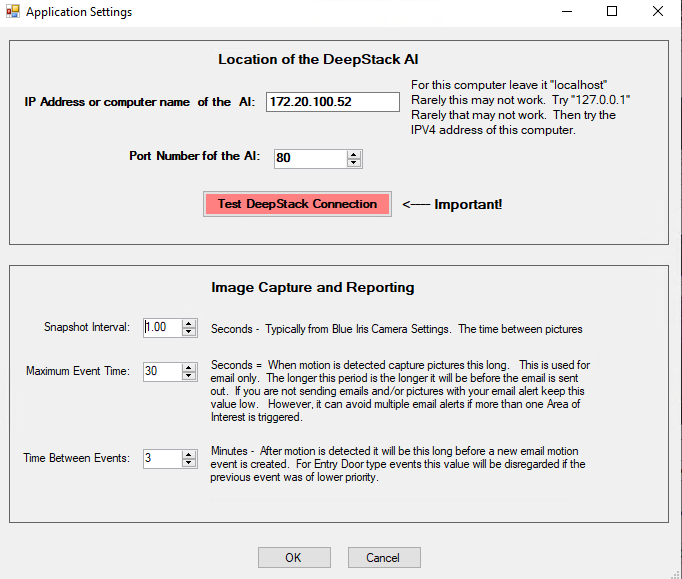Decrease the AI port number
This screenshot has height=579, width=682.
click(354, 163)
